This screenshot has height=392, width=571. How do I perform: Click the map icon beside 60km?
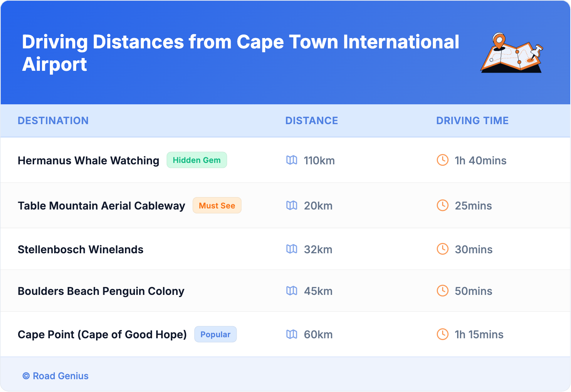[292, 334]
